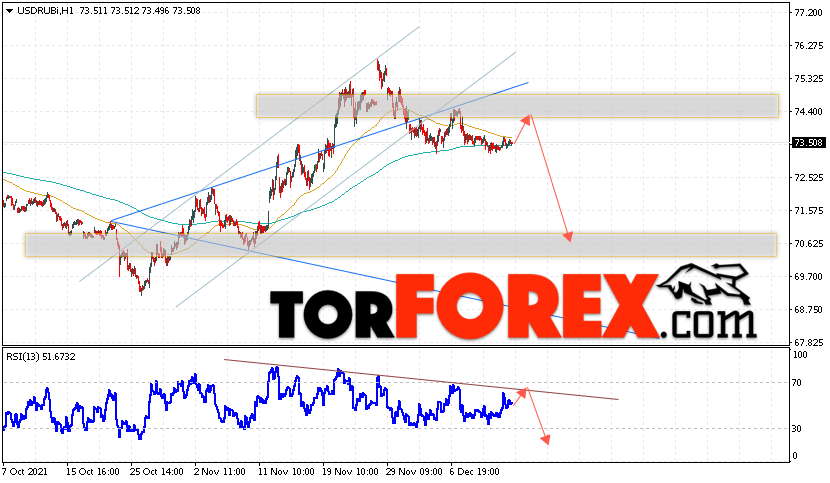Select the upper gray resistance zone rectangle
This screenshot has height=483, width=830.
coord(517,106)
